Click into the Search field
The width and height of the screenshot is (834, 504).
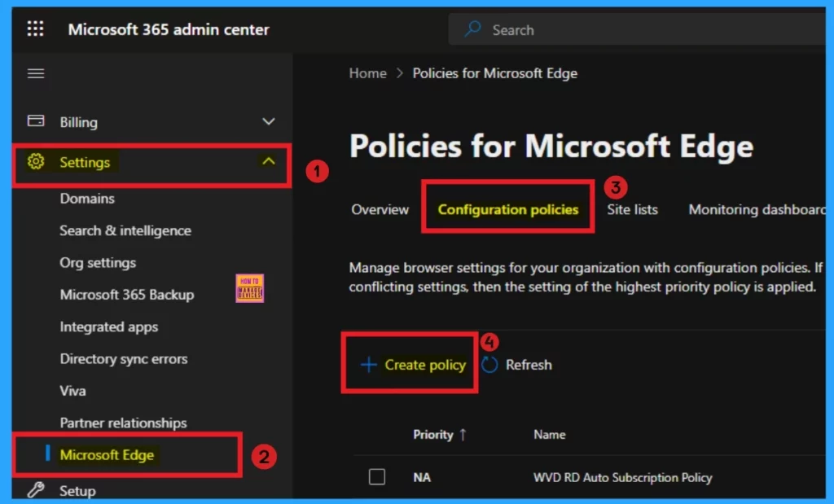pos(637,30)
